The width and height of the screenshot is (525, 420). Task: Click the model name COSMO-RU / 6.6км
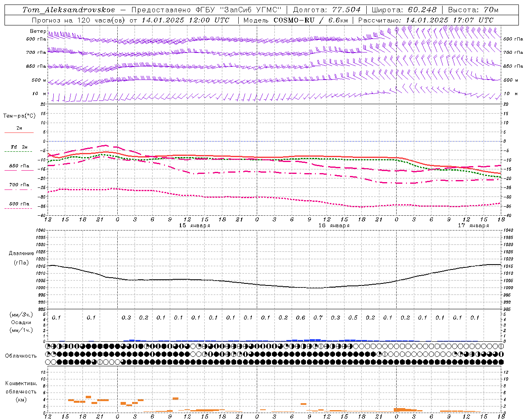310,20
